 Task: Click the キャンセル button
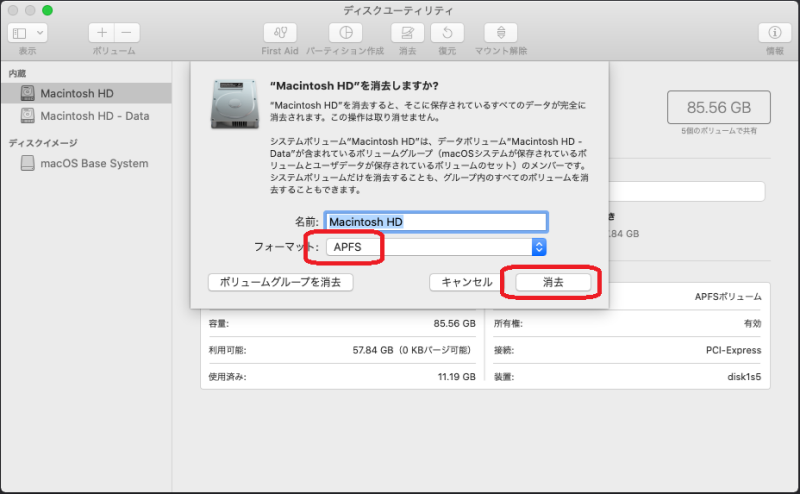click(467, 282)
